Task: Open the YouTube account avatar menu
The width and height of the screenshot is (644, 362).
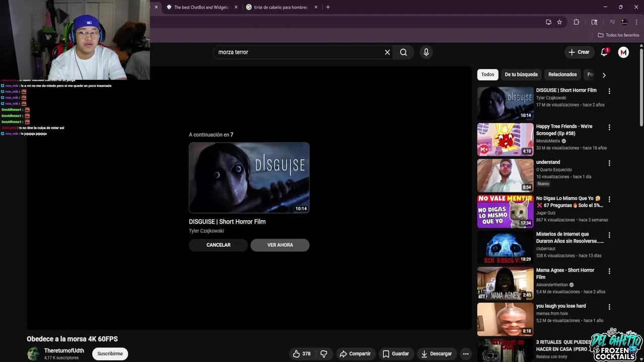Action: pos(623,52)
